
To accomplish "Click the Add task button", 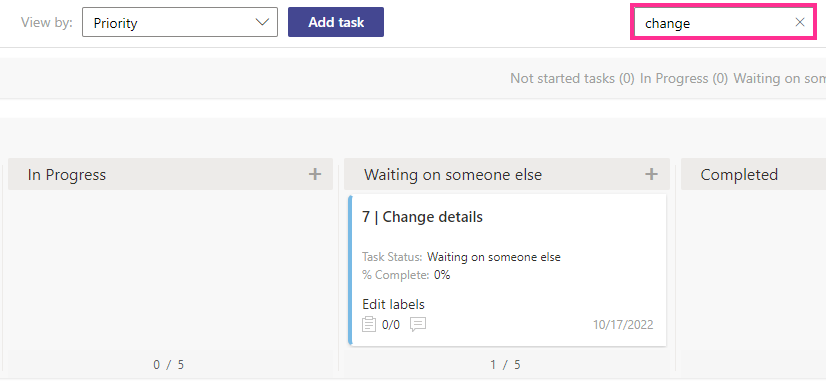I will click(x=336, y=22).
